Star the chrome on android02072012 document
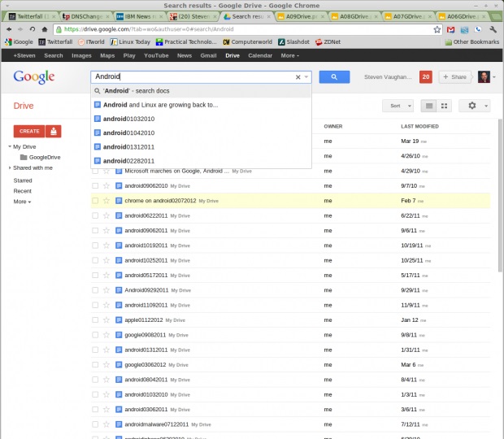This screenshot has height=439, width=504. (106, 201)
